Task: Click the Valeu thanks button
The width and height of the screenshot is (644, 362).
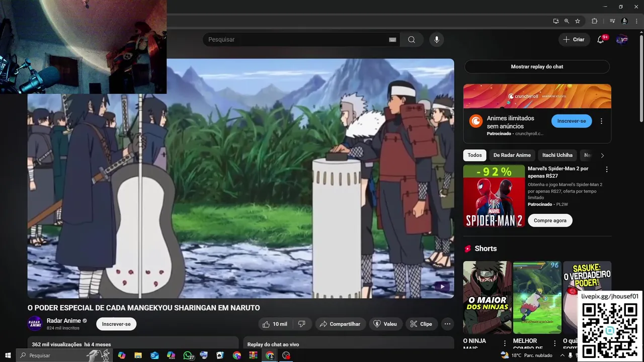Action: [x=385, y=324]
